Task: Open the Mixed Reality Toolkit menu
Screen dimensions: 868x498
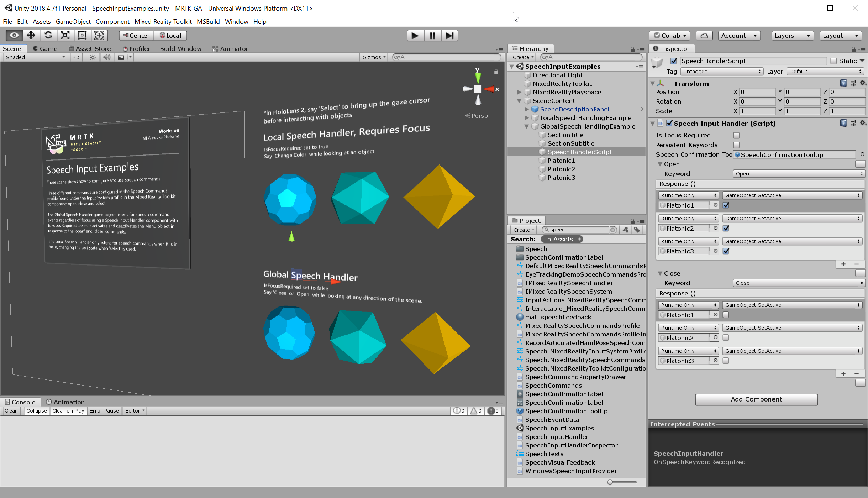Action: [x=163, y=21]
